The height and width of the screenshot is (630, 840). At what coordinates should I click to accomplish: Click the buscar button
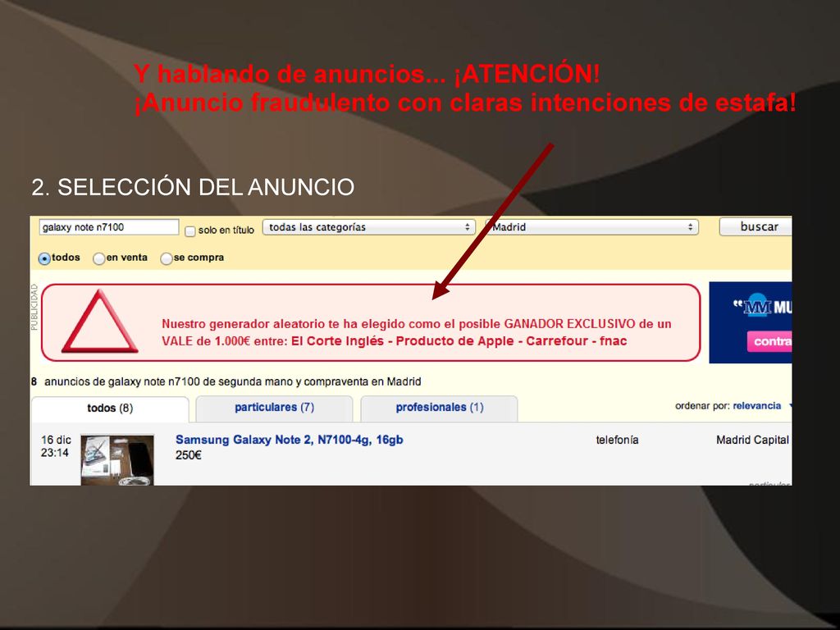(756, 226)
